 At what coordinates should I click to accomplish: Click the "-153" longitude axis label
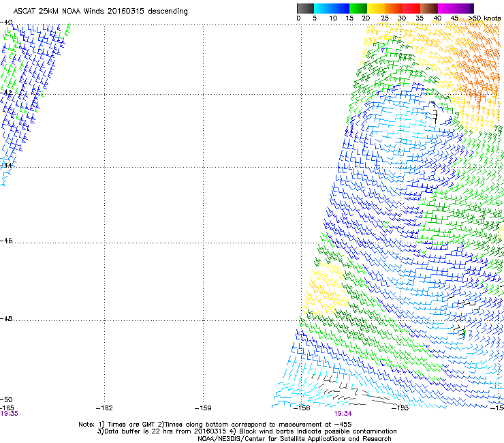coord(400,408)
